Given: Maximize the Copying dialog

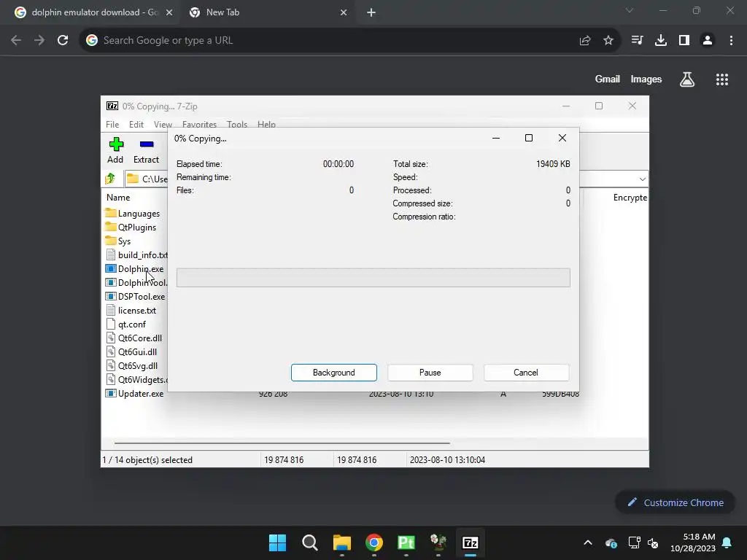Looking at the screenshot, I should pos(529,138).
